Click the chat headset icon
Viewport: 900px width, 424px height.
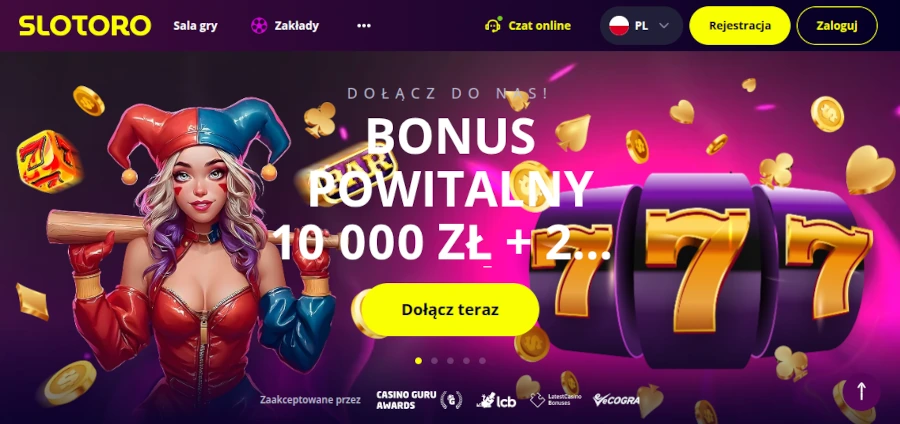(493, 25)
